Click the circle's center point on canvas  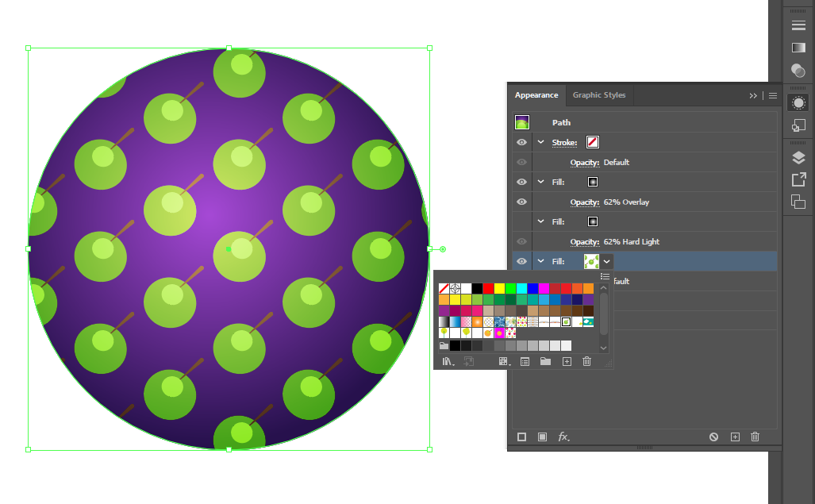point(229,249)
